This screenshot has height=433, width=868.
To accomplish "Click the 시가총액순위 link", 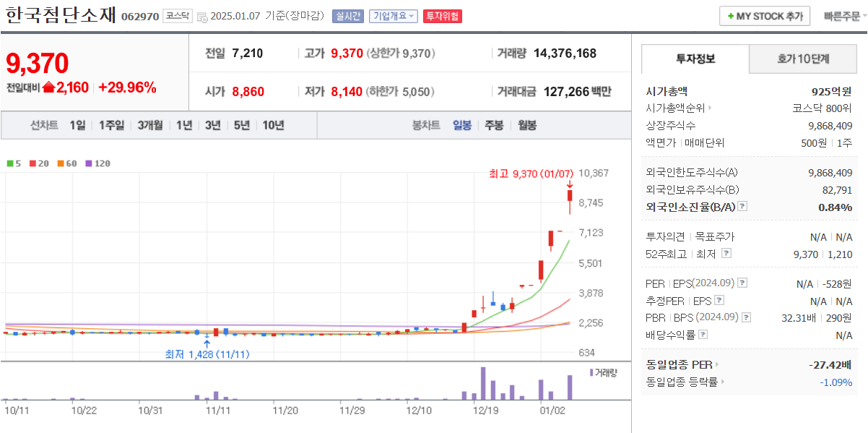I will coord(676,108).
